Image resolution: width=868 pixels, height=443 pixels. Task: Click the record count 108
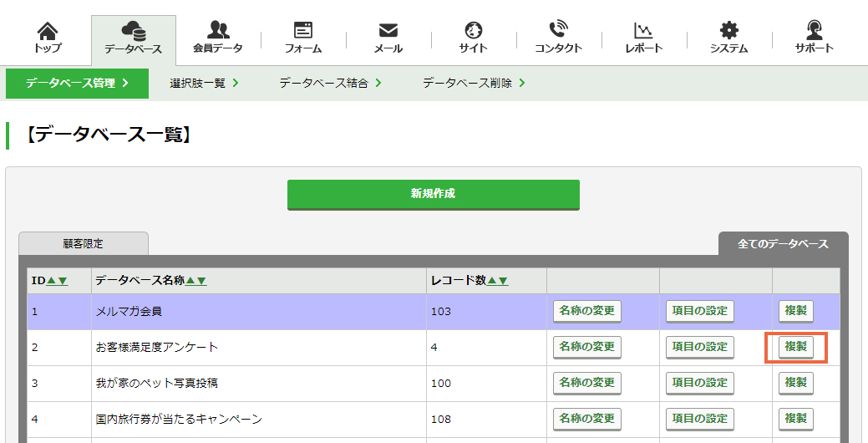pyautogui.click(x=440, y=420)
